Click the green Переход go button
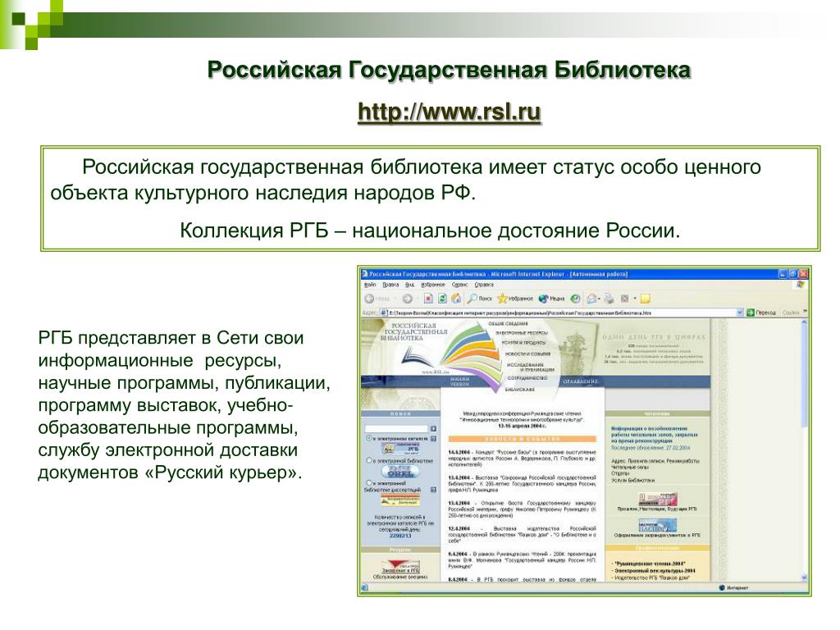Image resolution: width=840 pixels, height=630 pixels. [761, 313]
